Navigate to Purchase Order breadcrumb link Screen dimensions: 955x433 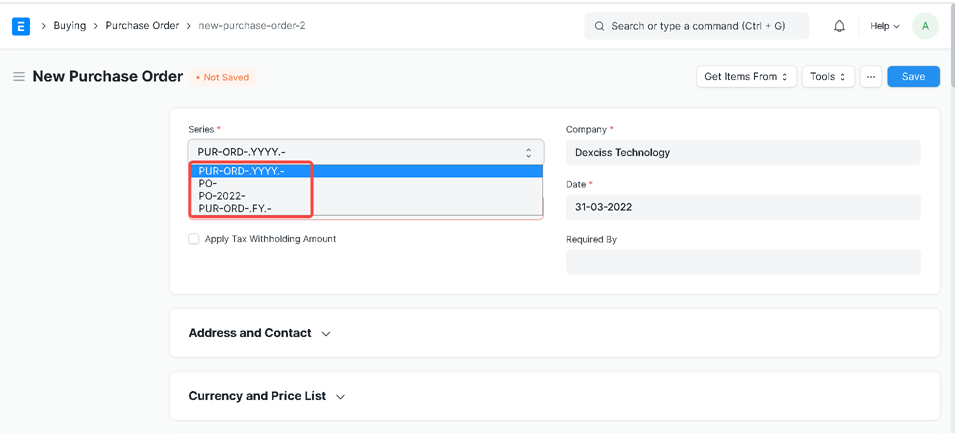point(142,26)
